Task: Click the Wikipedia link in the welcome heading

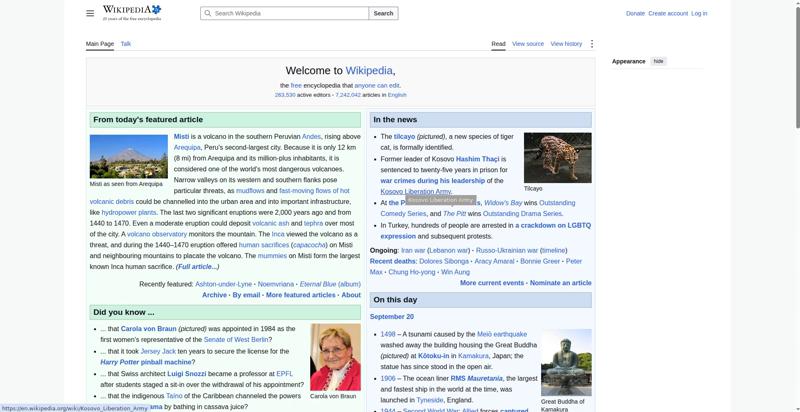Action: 369,71
